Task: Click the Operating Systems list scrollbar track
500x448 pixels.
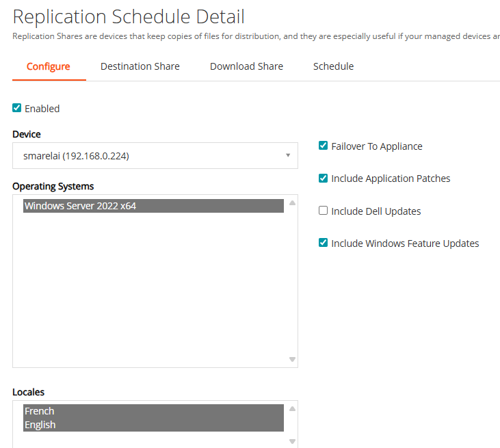Action: pos(292,280)
